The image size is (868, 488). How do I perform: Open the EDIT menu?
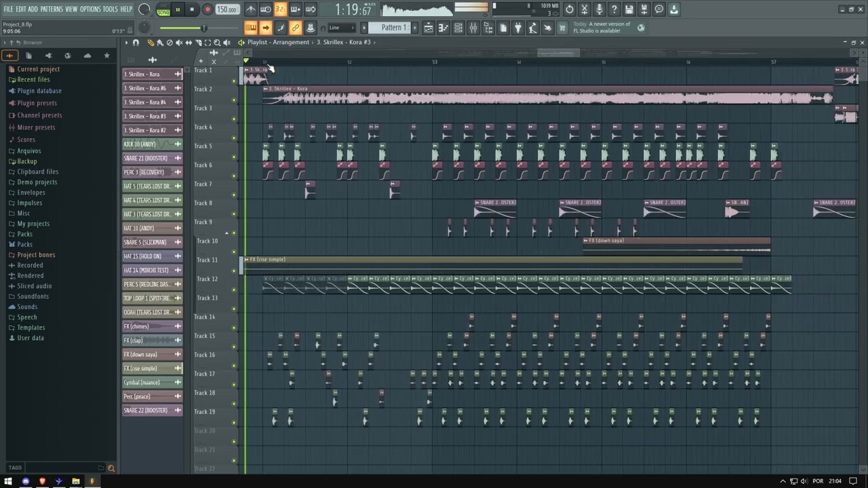[x=21, y=9]
